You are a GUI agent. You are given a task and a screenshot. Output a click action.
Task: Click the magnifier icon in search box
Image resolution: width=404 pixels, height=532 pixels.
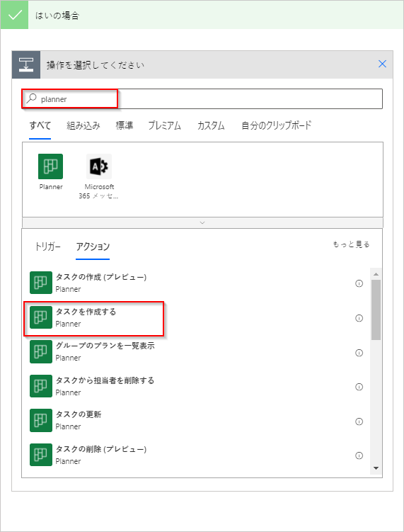coord(32,98)
